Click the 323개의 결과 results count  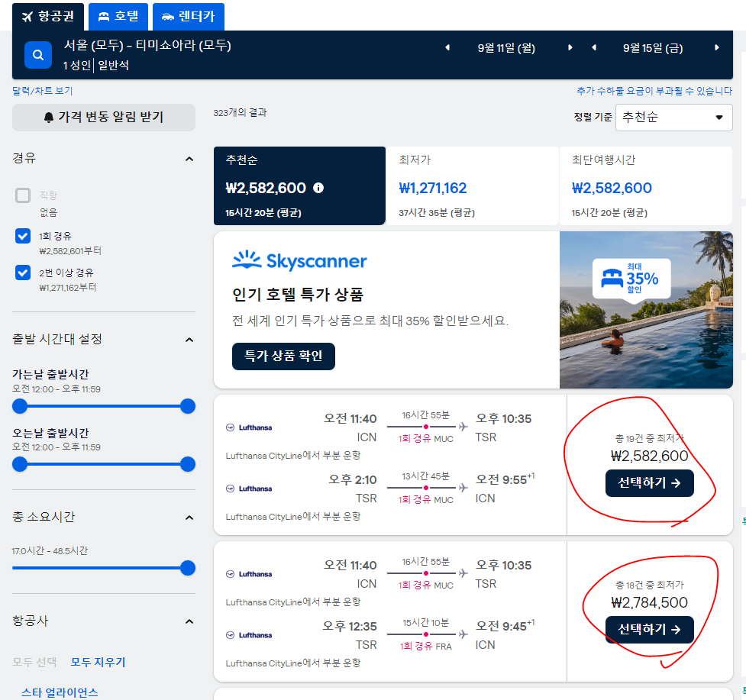point(240,113)
